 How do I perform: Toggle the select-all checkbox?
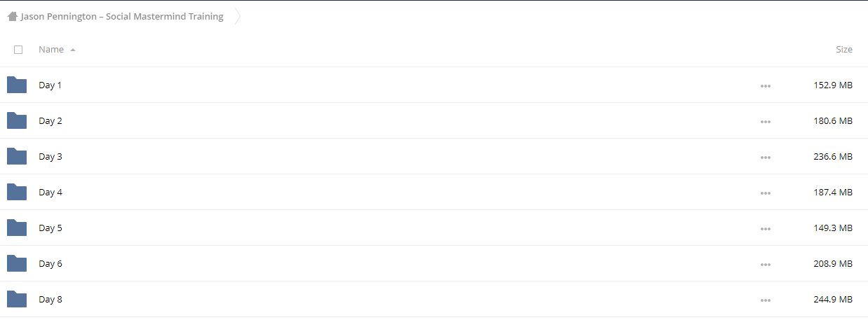(18, 50)
